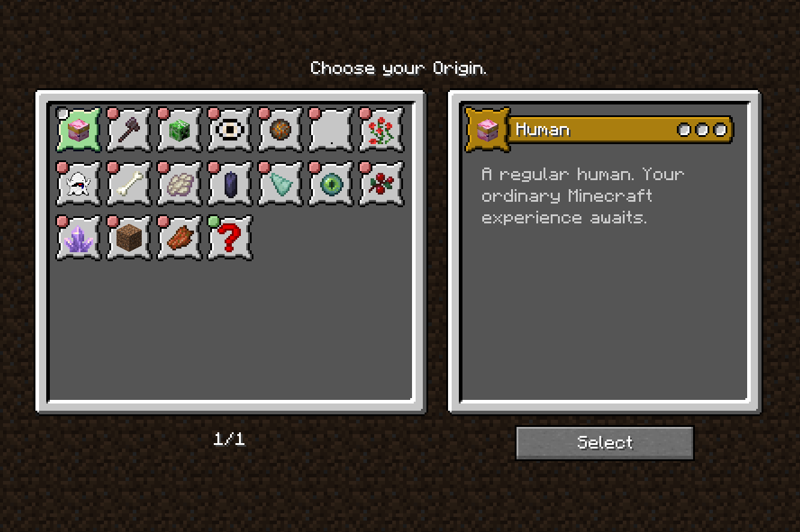Select the green creeper head origin
Image resolution: width=800 pixels, height=532 pixels.
(x=180, y=130)
